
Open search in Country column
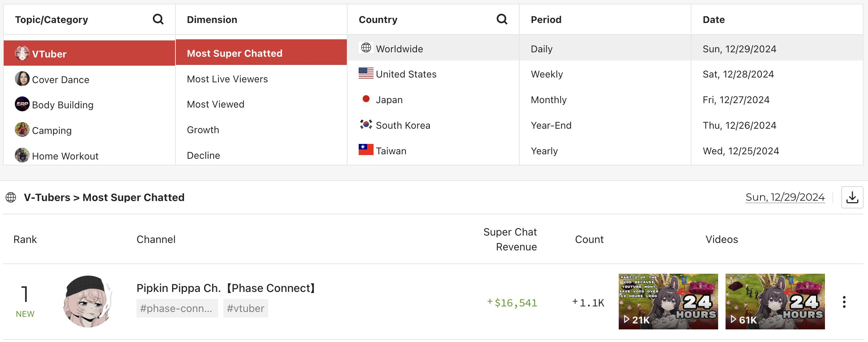pyautogui.click(x=502, y=19)
